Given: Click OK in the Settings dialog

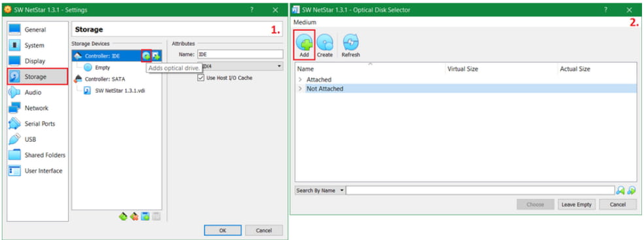Looking at the screenshot, I should 222,231.
